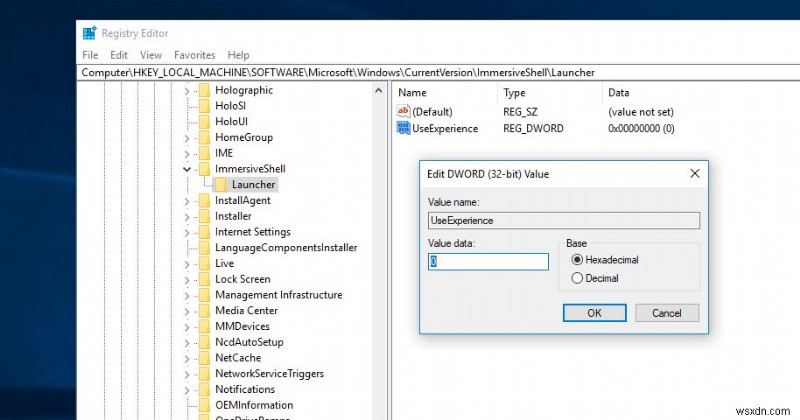Expand the Media Center key
The image size is (800, 420).
187,311
